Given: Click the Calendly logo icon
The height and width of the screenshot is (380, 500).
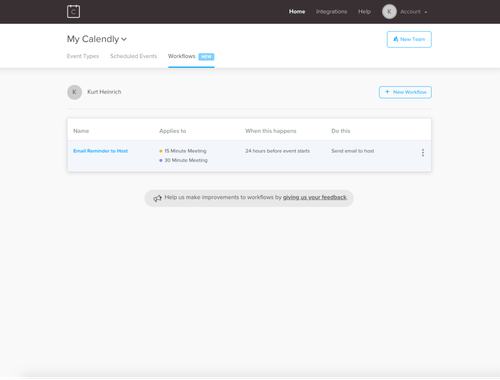Looking at the screenshot, I should (x=73, y=12).
